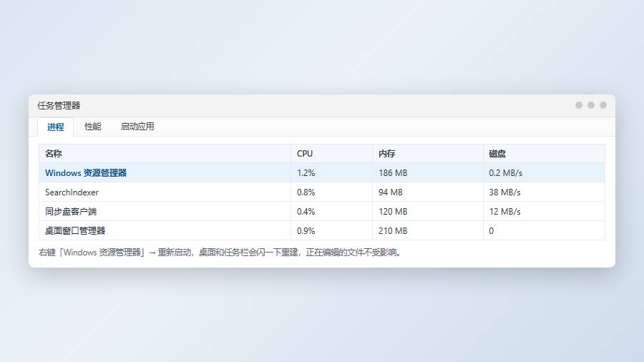Image resolution: width=644 pixels, height=362 pixels.
Task: Click the 94 MB memory cell
Action: [x=428, y=192]
